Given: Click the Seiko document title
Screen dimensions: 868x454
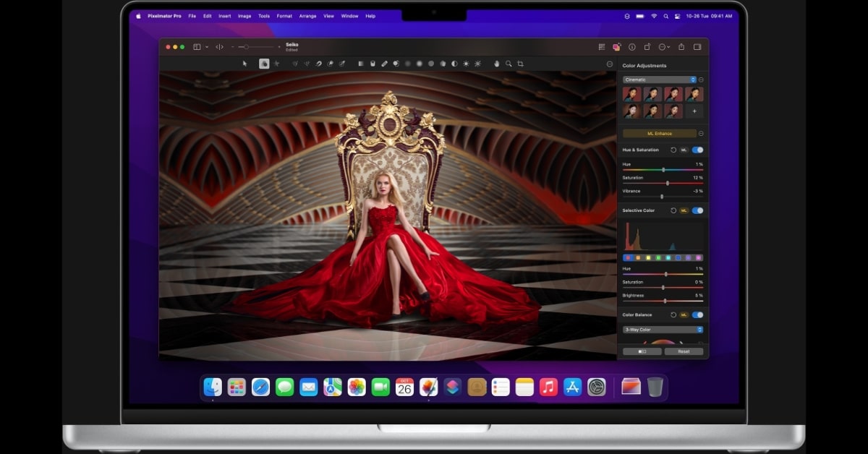Looking at the screenshot, I should [x=292, y=45].
